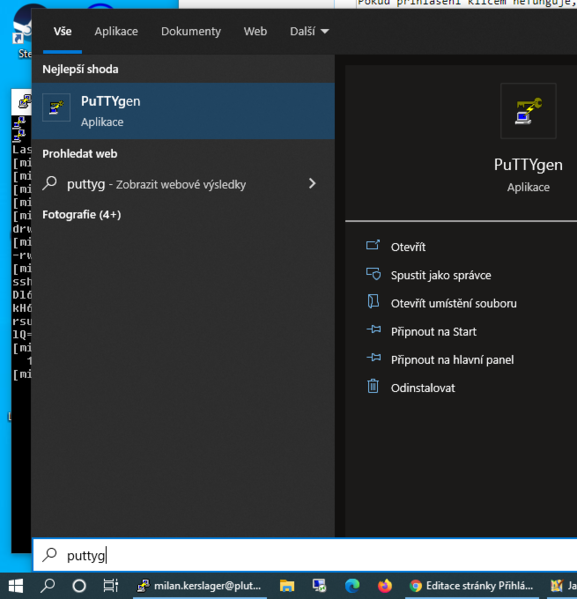Choose Připnout na Start

coord(433,332)
